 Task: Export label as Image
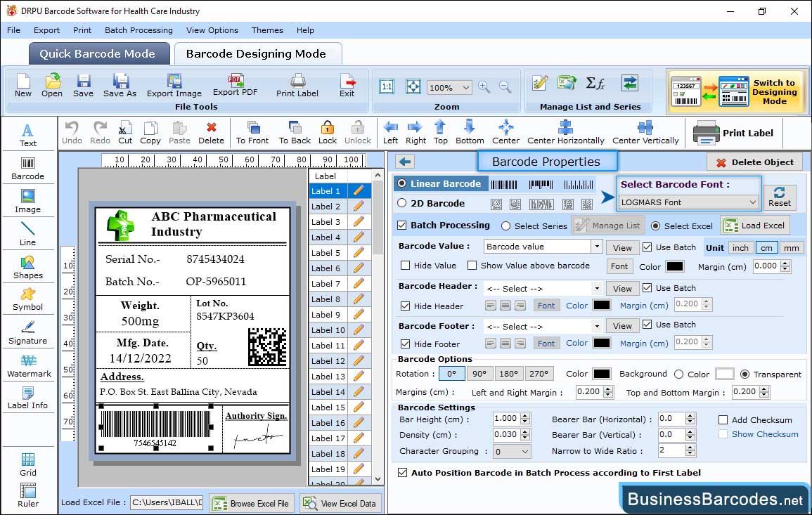(x=174, y=86)
